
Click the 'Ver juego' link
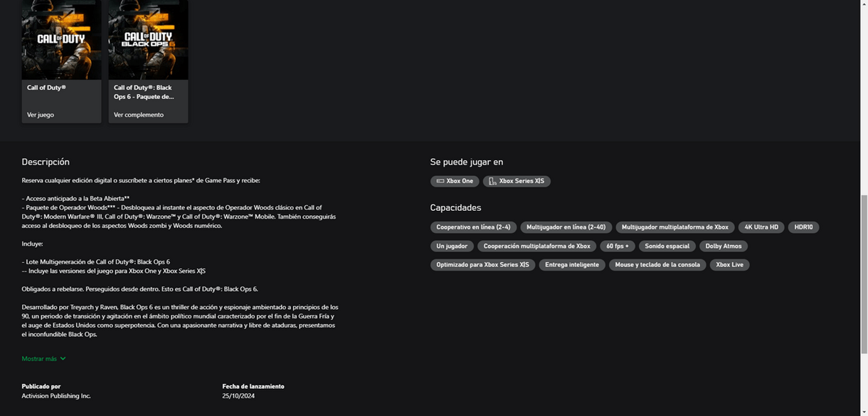(41, 115)
